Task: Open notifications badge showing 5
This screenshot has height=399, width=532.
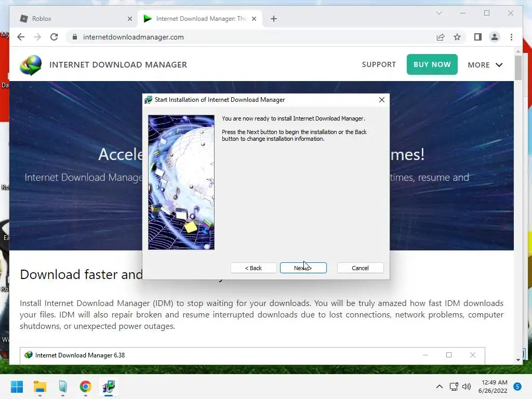Action: 517,387
